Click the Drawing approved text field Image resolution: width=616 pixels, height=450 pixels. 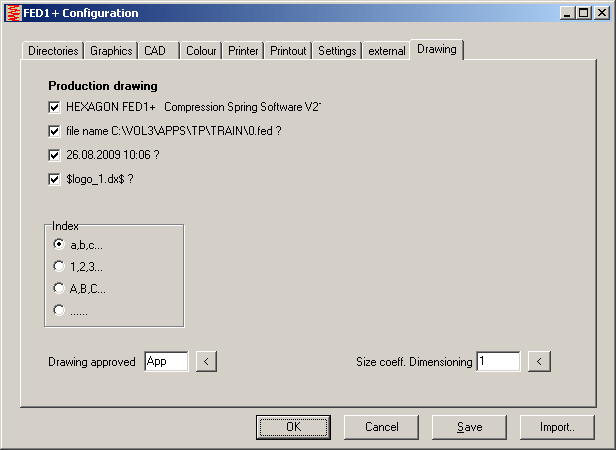(x=166, y=361)
